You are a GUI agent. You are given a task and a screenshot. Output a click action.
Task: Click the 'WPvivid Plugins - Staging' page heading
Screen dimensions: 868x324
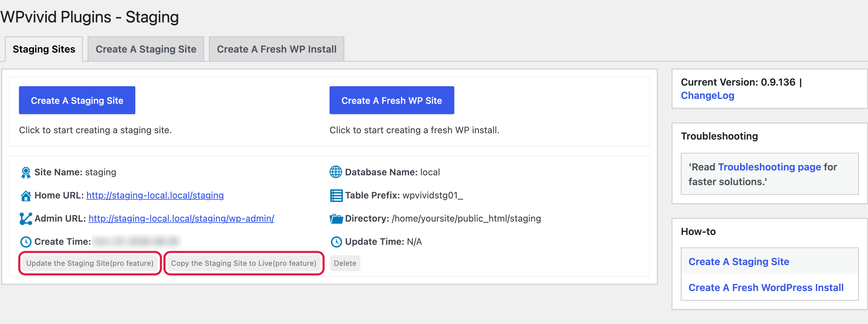click(90, 17)
